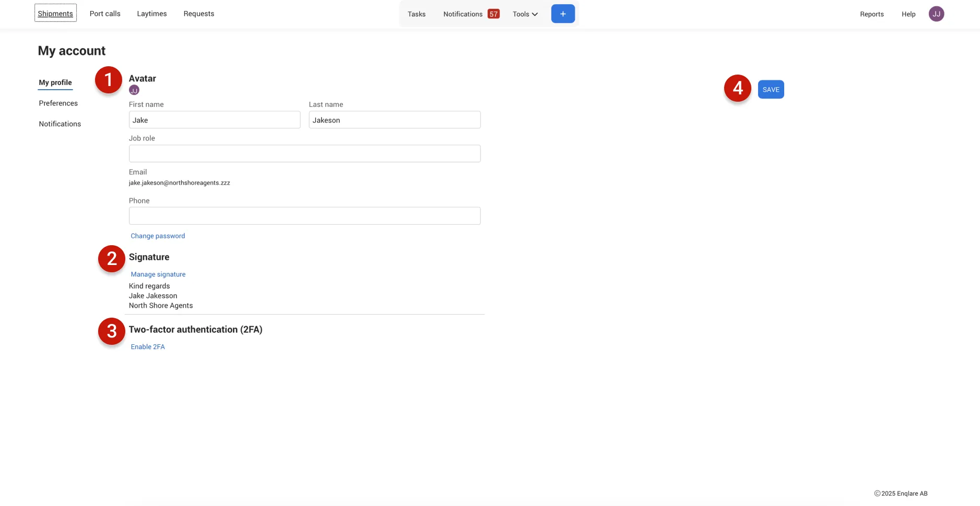
Task: Click the signature line 'North Shore Agents'
Action: pos(161,306)
